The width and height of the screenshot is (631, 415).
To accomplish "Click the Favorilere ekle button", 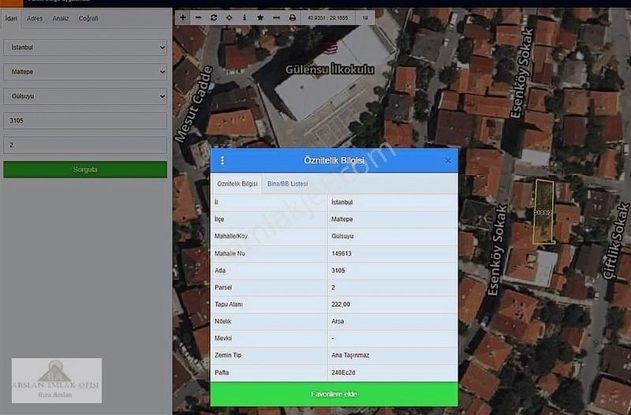I will pyautogui.click(x=334, y=394).
